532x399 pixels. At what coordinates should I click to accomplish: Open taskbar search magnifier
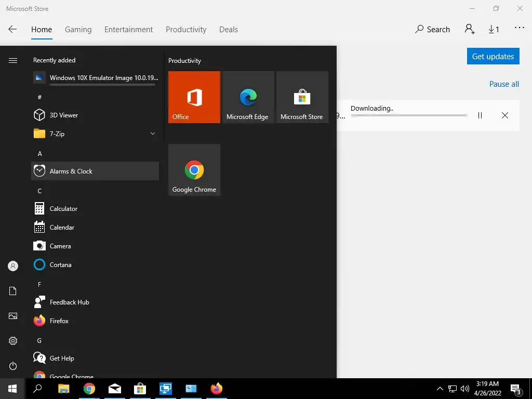(x=37, y=389)
